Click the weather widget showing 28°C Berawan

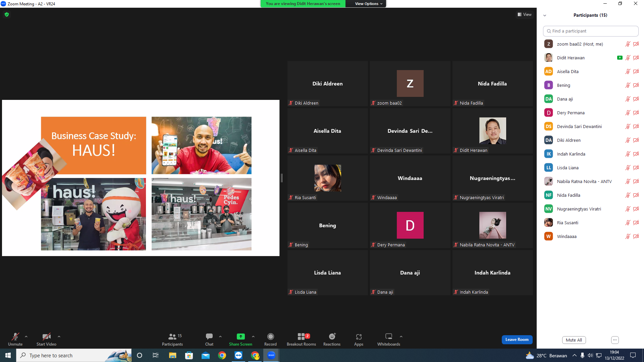(x=546, y=355)
